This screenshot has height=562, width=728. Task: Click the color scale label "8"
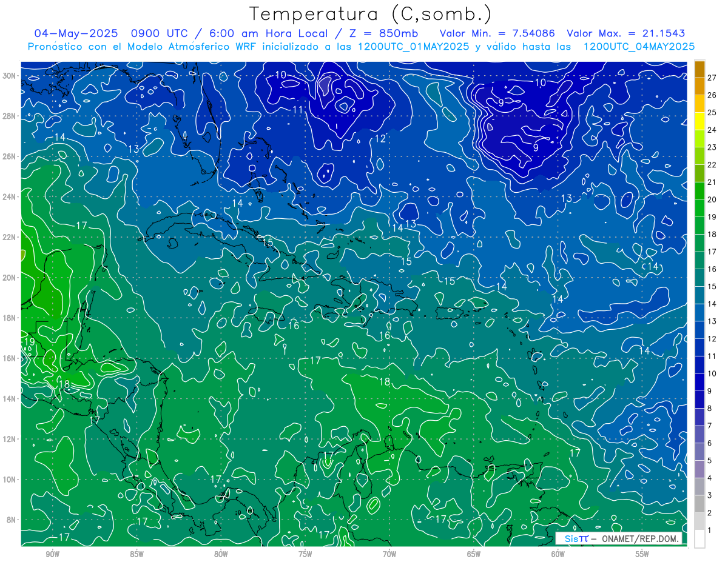710,409
